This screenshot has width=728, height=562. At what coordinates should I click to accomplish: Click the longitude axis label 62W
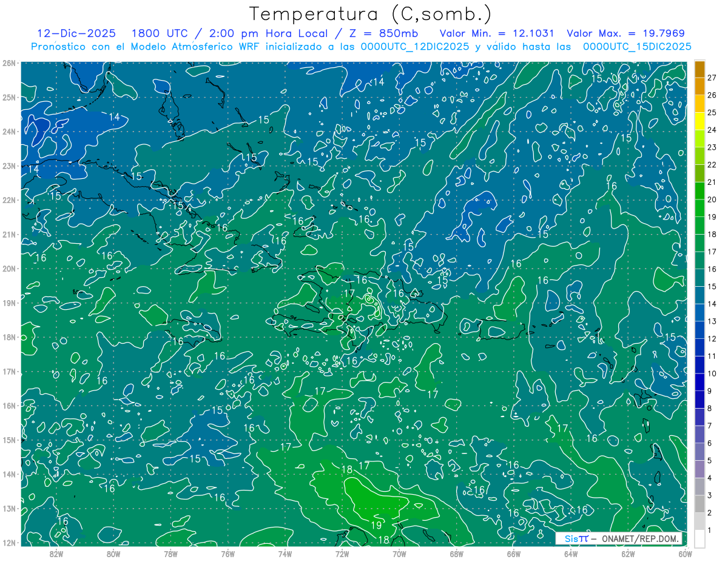(628, 554)
